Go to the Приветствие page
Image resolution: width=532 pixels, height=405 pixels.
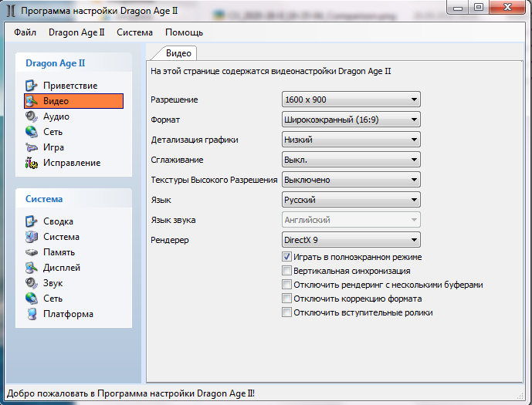[x=70, y=86]
